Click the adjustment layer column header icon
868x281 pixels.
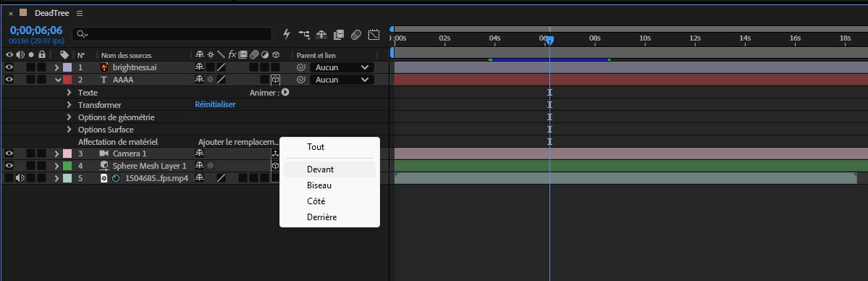pyautogui.click(x=265, y=55)
